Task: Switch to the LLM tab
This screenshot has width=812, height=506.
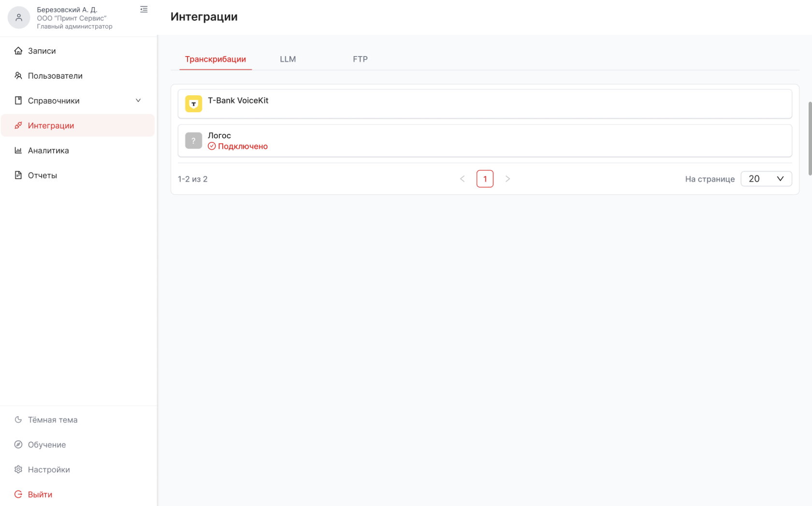Action: [288, 59]
